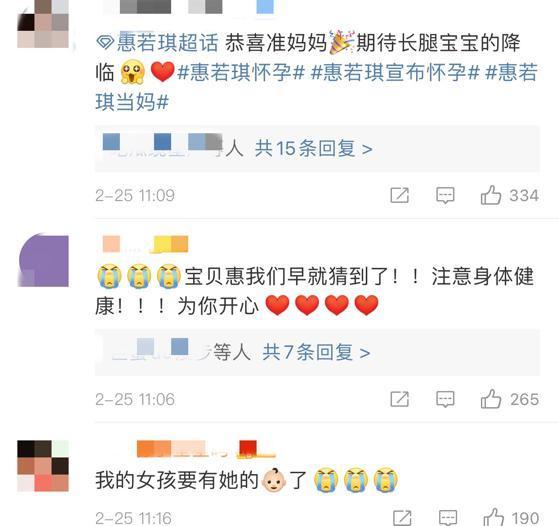
Task: Like the comment with 190 likes
Action: point(493,517)
